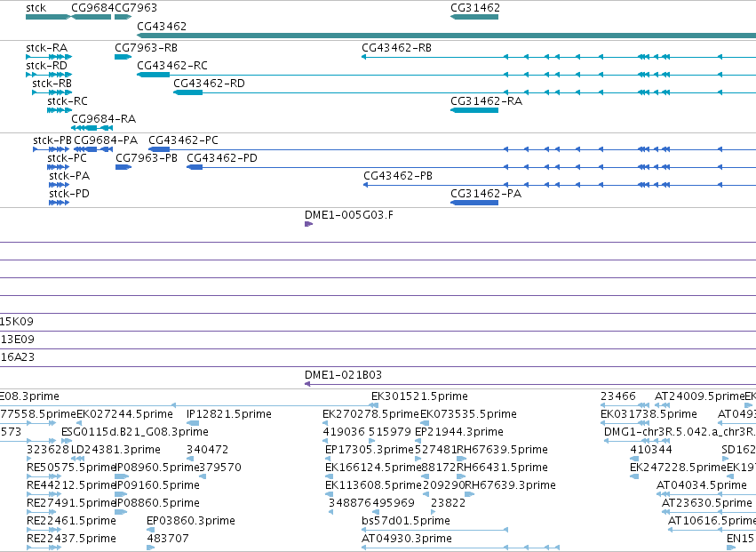Viewport: 756px width, 552px height.
Task: Select EST RE50575.5prime
Action: coord(44,476)
